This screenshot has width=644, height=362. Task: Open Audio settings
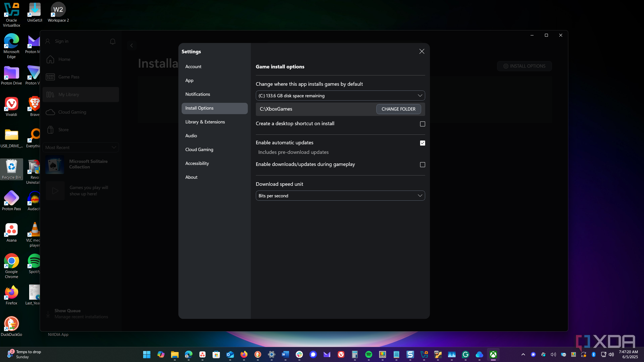point(215,136)
